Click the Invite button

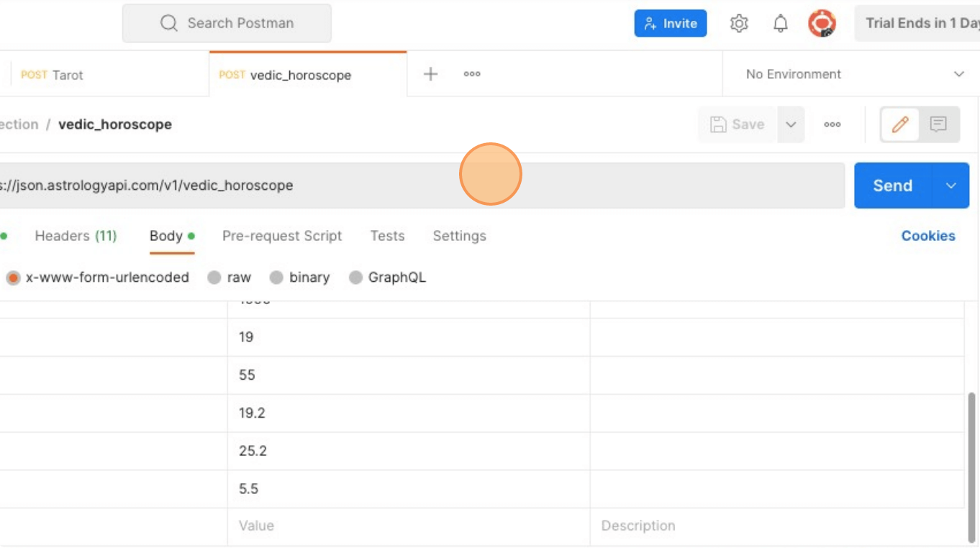tap(671, 24)
